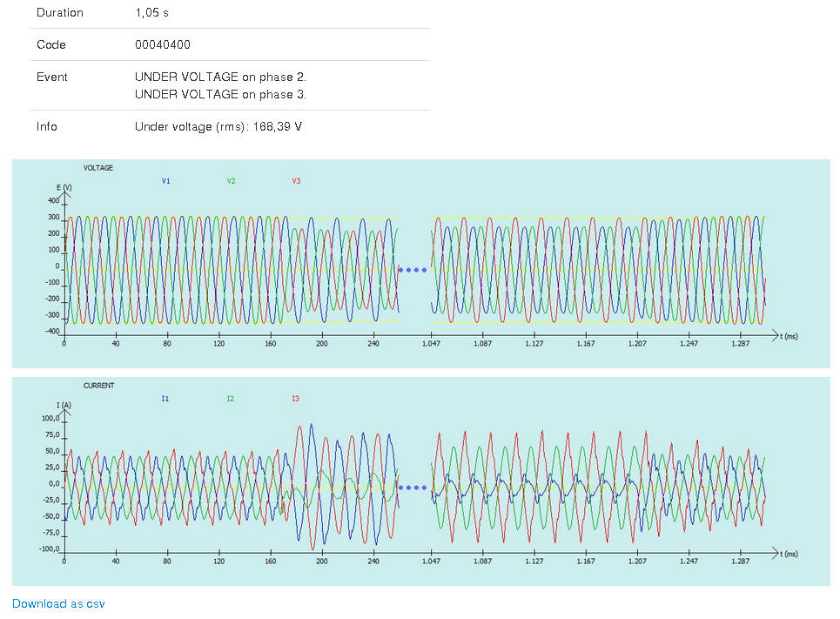Click the t (ms) label of current chart

tap(790, 554)
